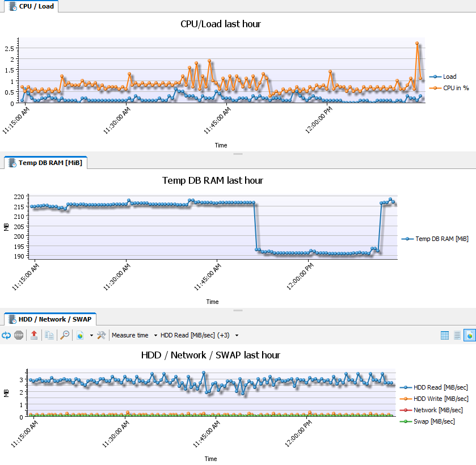Image resolution: width=476 pixels, height=465 pixels.
Task: Switch to text list view
Action: pos(457,335)
